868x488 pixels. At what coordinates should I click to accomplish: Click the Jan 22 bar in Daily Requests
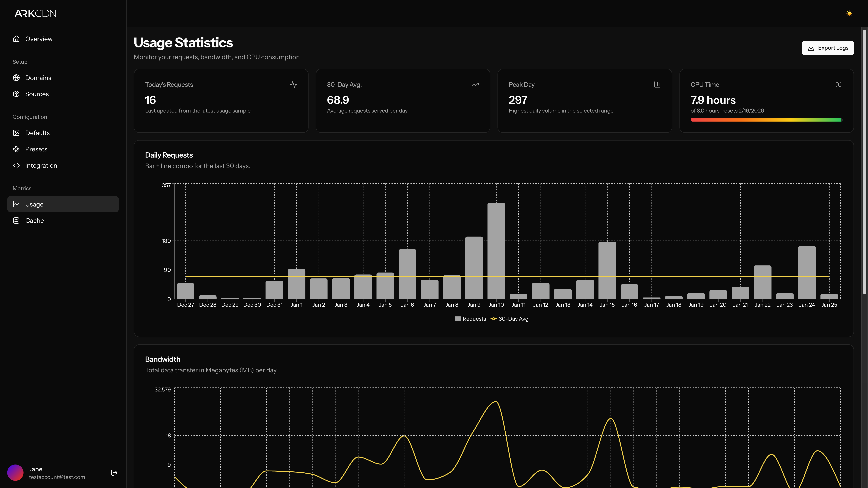[763, 282]
